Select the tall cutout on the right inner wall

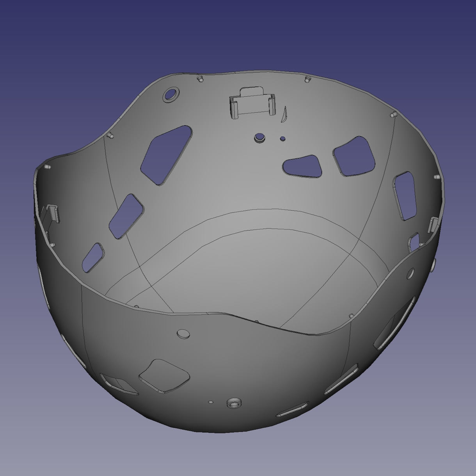pos(404,196)
